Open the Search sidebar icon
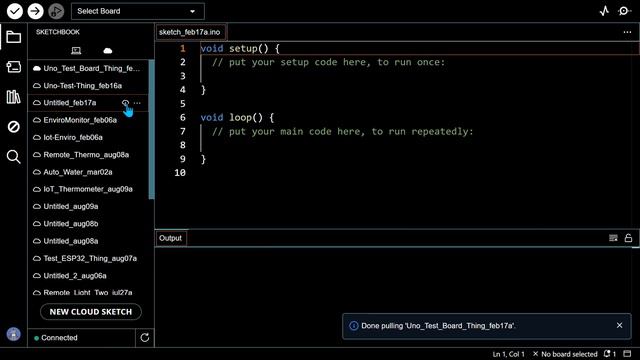The image size is (640, 360). coord(13,157)
